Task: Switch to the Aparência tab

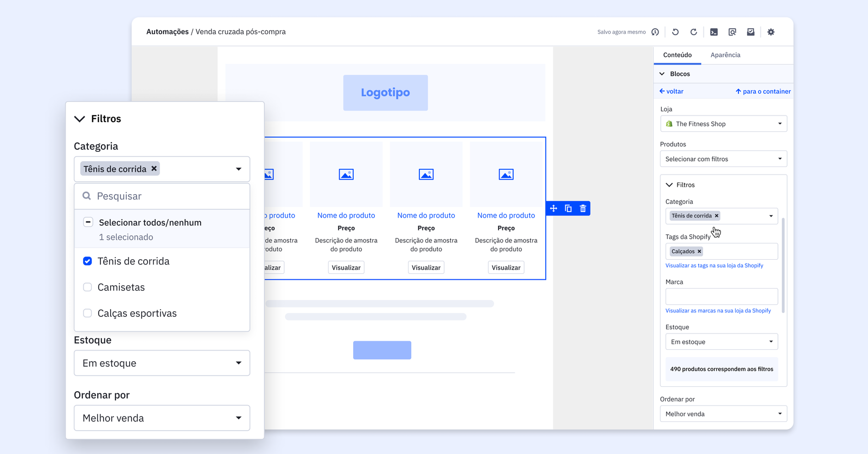Action: point(725,55)
